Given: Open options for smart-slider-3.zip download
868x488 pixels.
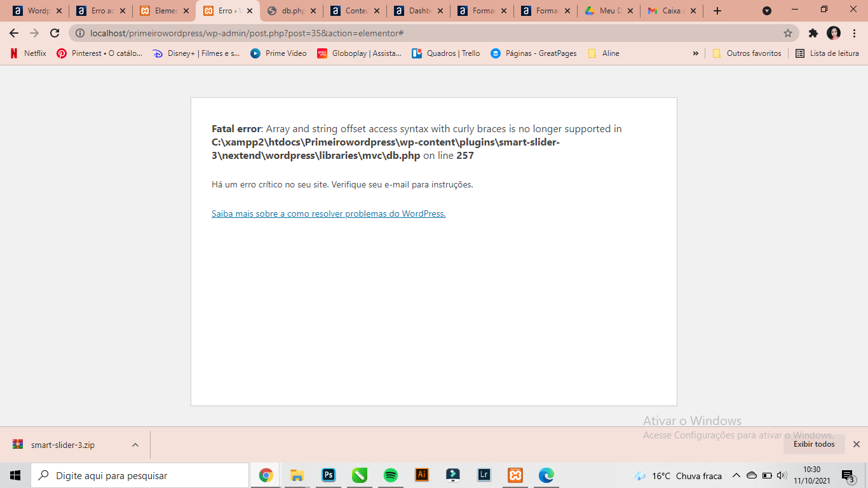Looking at the screenshot, I should coord(135,445).
